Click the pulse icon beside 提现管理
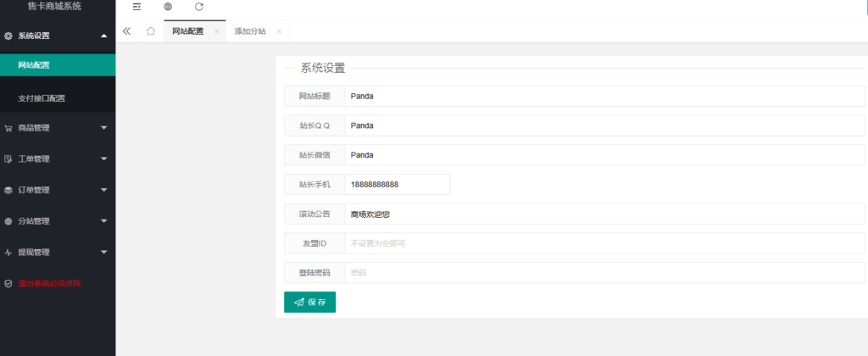This screenshot has width=868, height=356. (x=8, y=252)
